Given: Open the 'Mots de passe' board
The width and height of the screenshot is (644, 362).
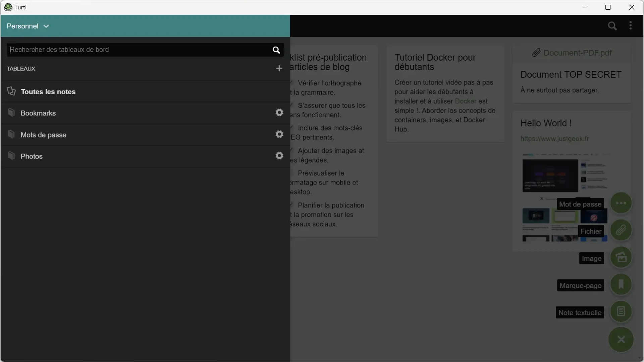Looking at the screenshot, I should [x=145, y=135].
